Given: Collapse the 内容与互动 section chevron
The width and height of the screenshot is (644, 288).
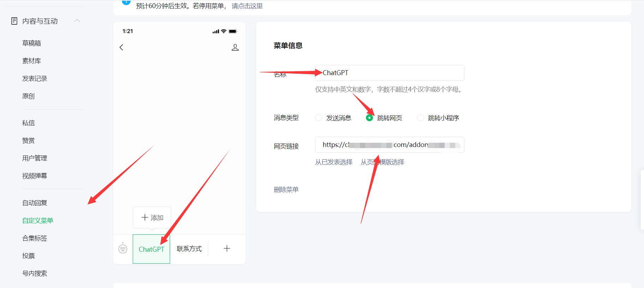Looking at the screenshot, I should 77,21.
